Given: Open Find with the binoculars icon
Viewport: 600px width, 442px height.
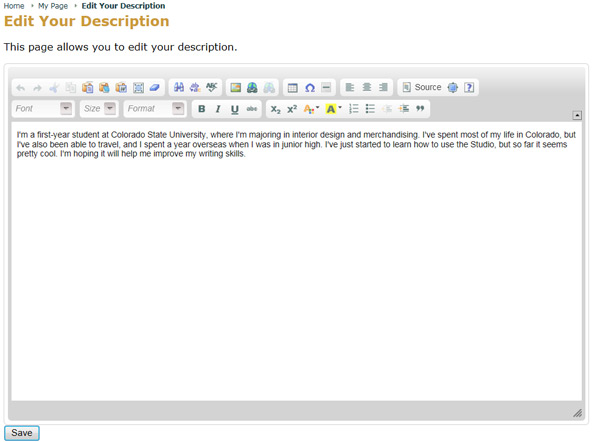Looking at the screenshot, I should tap(178, 88).
